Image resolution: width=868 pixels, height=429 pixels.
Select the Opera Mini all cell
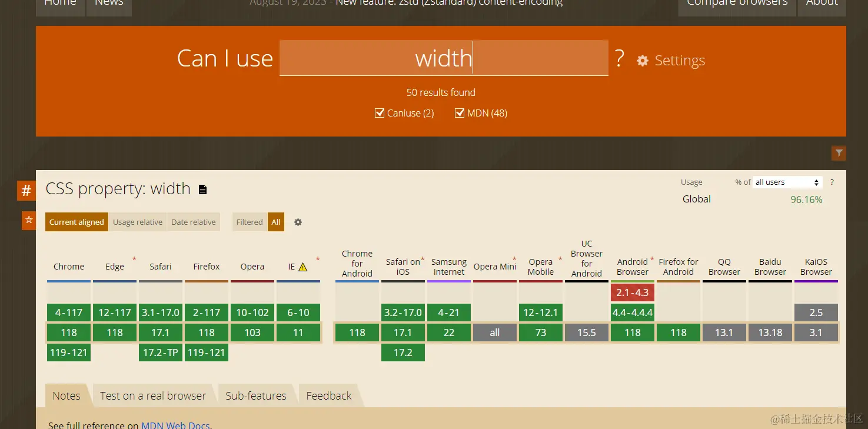(x=495, y=332)
